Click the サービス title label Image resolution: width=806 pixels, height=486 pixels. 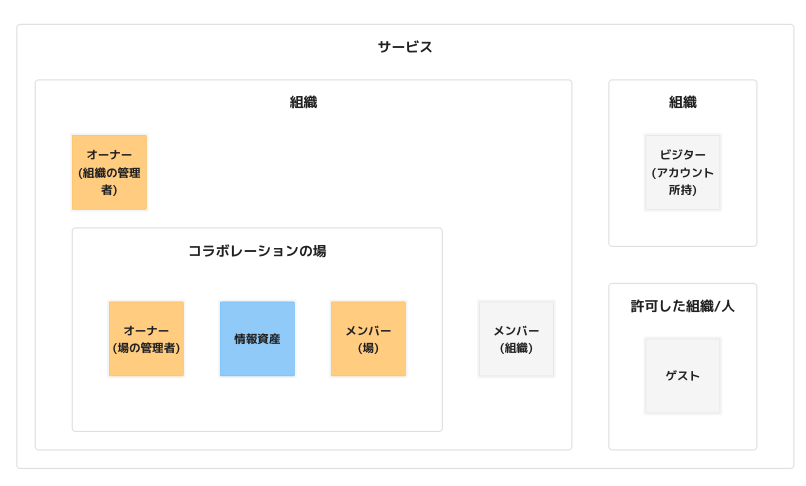click(x=405, y=47)
